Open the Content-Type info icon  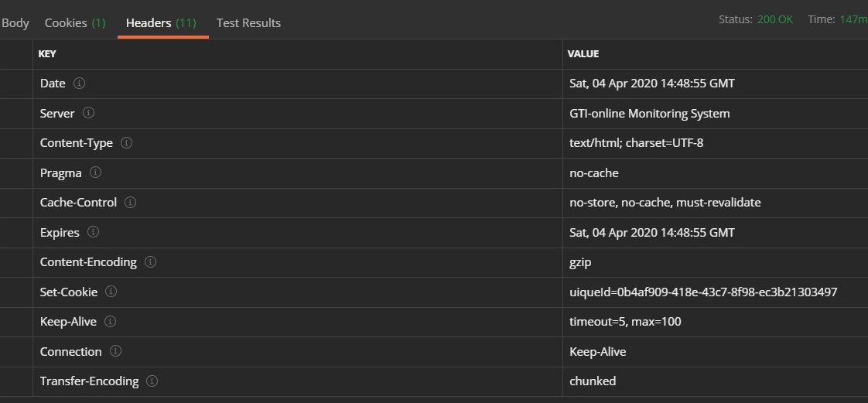coord(127,143)
